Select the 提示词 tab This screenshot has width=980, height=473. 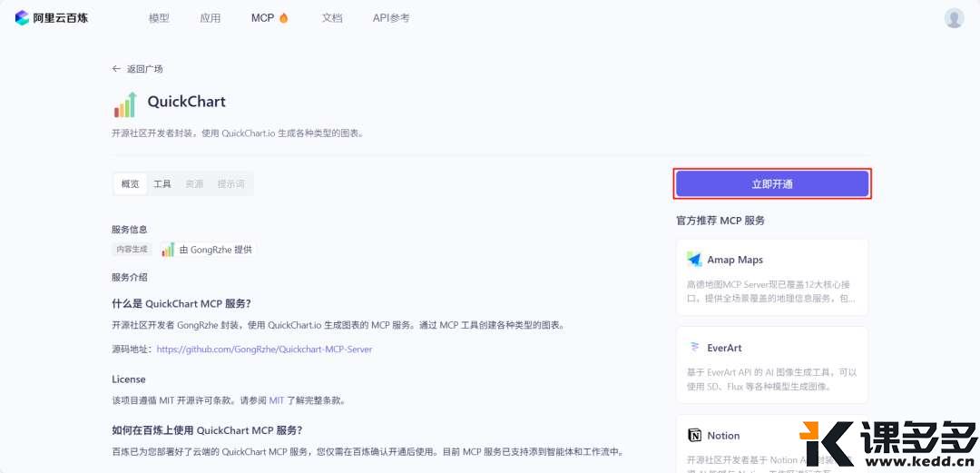pyautogui.click(x=230, y=184)
